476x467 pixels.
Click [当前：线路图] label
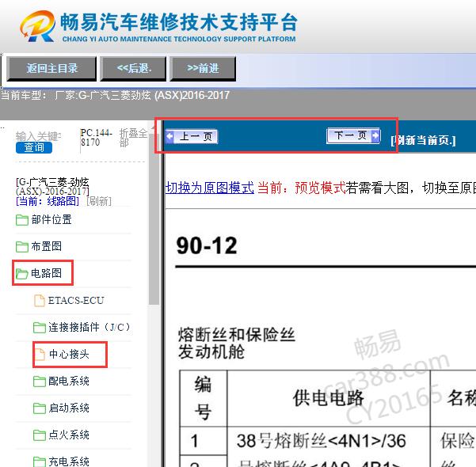(48, 201)
